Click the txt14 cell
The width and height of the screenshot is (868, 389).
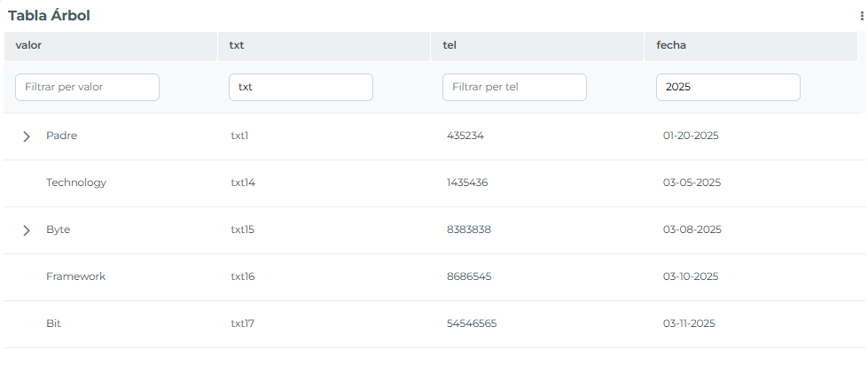[243, 183]
